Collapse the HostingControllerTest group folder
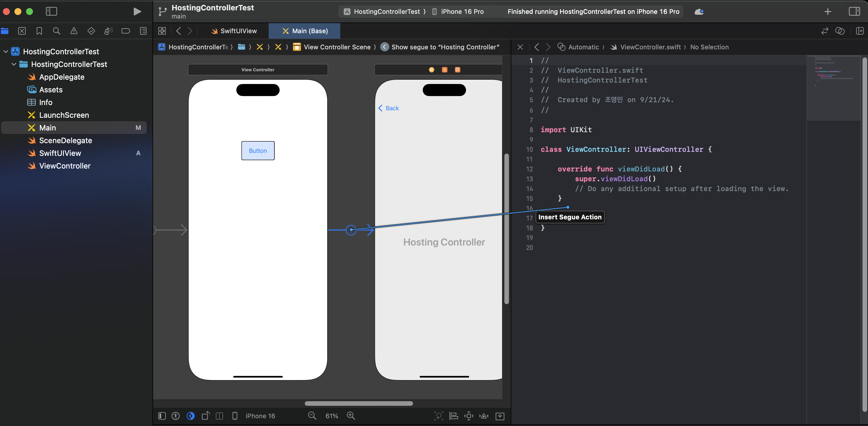The width and height of the screenshot is (868, 426). [14, 64]
